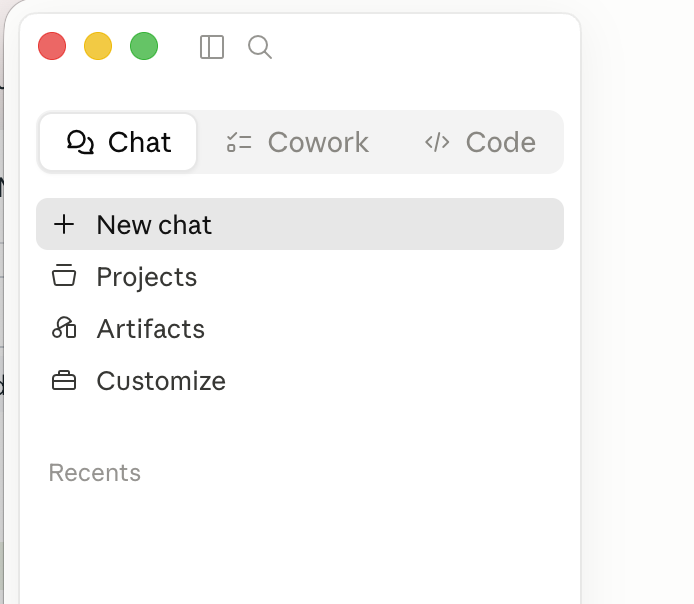Viewport: 694px width, 604px height.
Task: Click the green fullscreen window button
Action: coord(144,46)
